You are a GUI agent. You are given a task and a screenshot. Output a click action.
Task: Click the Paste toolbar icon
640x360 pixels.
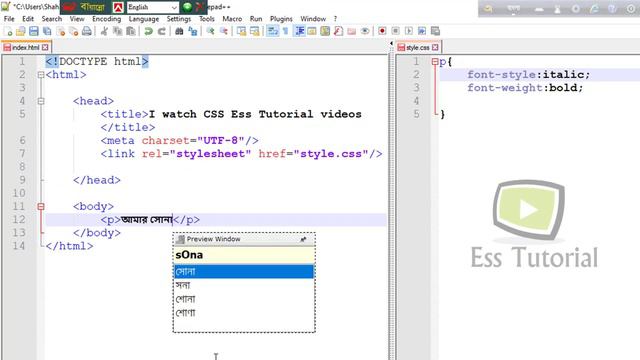pyautogui.click(x=131, y=31)
